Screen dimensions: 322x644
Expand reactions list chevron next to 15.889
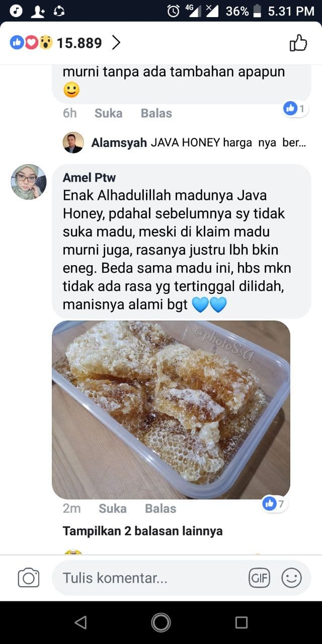[x=116, y=43]
